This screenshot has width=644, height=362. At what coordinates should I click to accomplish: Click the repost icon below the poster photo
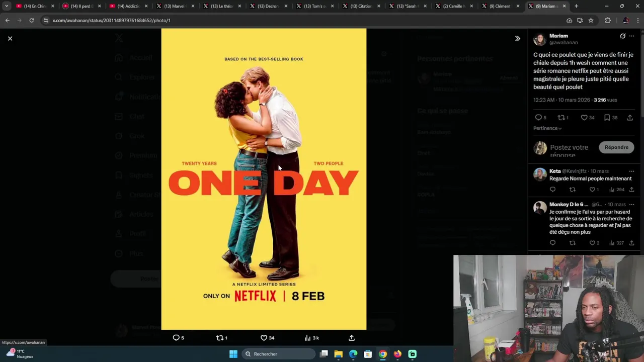point(219,338)
